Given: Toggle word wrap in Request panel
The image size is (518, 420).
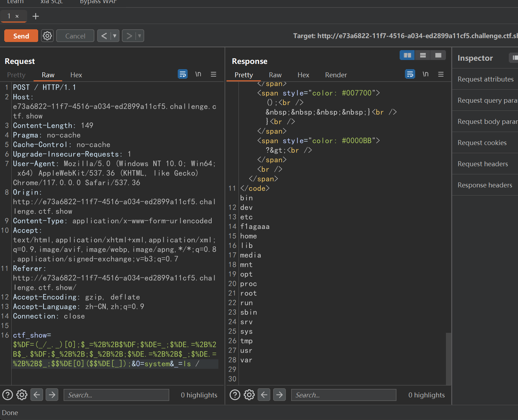Looking at the screenshot, I should (183, 74).
